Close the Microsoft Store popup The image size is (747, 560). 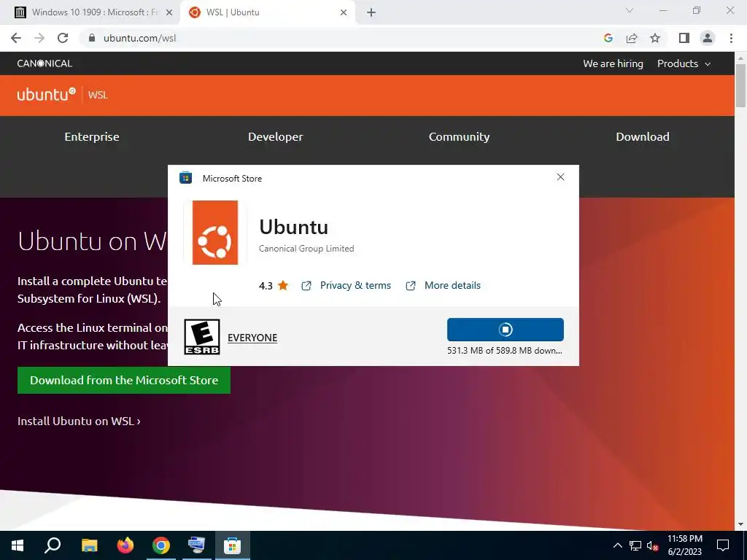point(560,177)
